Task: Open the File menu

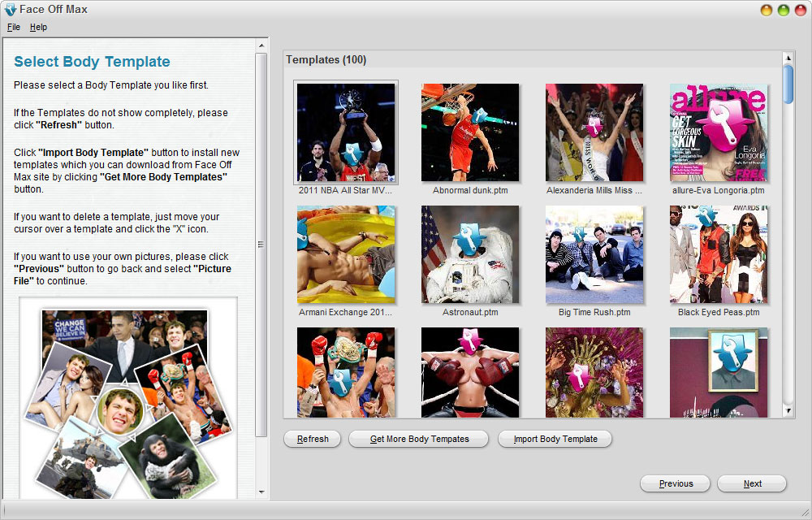Action: click(14, 27)
